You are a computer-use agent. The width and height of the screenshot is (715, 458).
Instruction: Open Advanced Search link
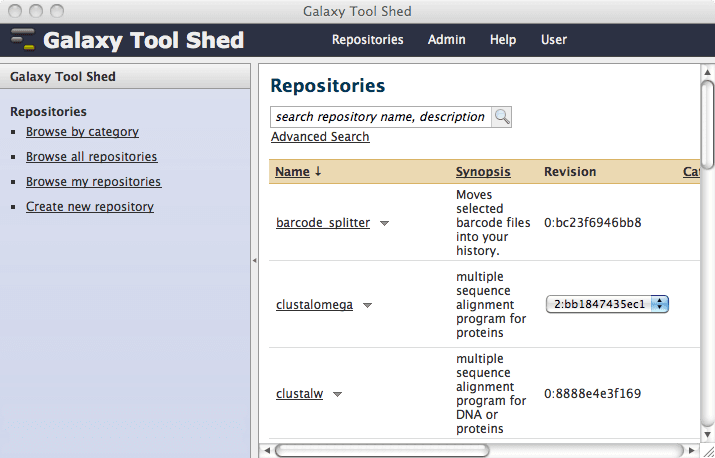coord(320,137)
